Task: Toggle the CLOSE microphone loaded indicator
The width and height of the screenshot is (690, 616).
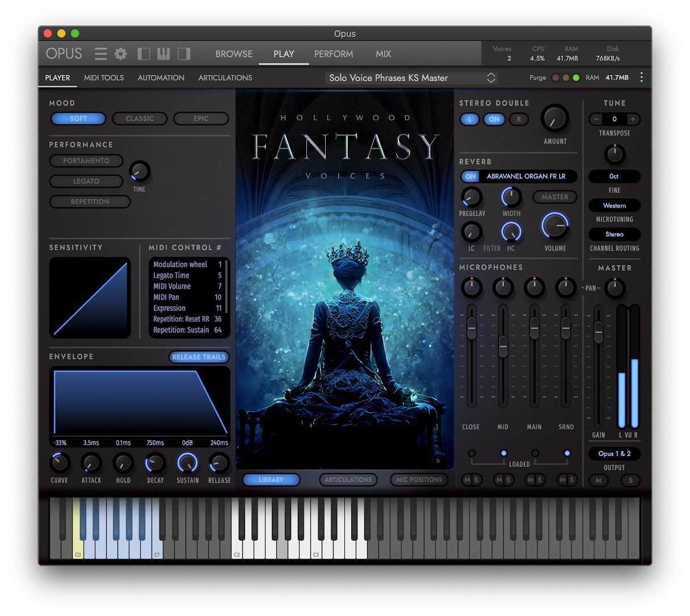Action: tap(472, 453)
